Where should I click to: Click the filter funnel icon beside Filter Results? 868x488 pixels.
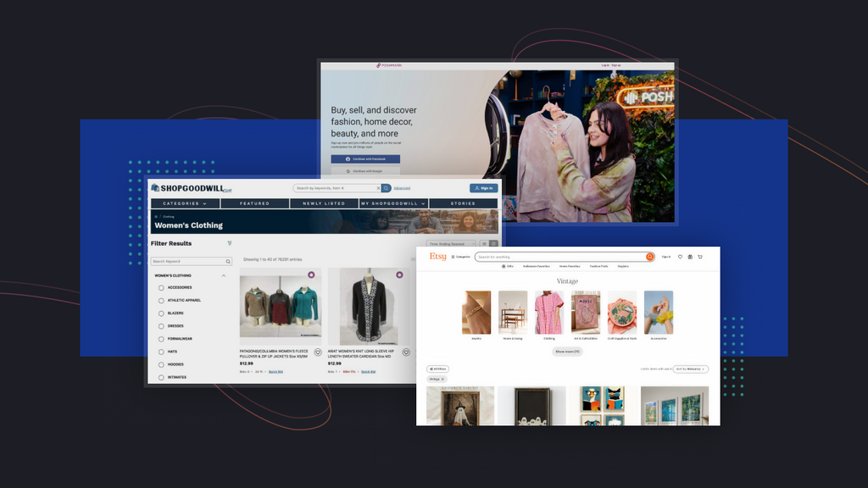[229, 243]
